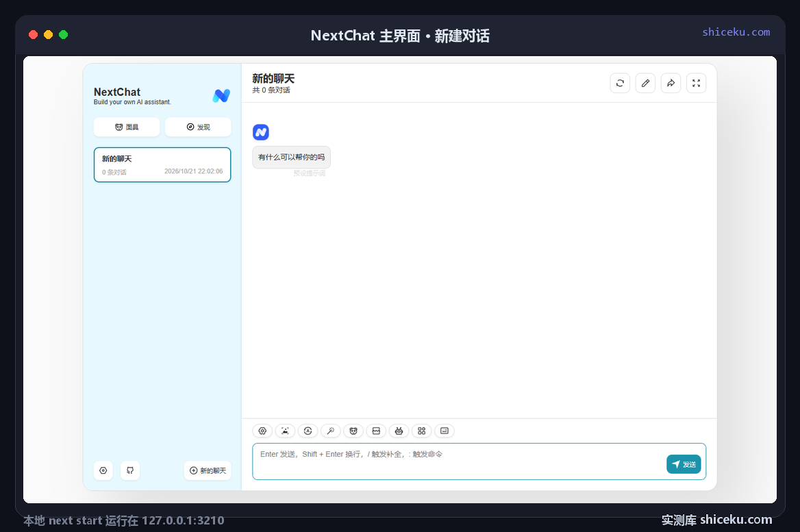Open masks list via bear icon in toolbar
Viewport: 800px width, 532px height.
pyautogui.click(x=353, y=431)
